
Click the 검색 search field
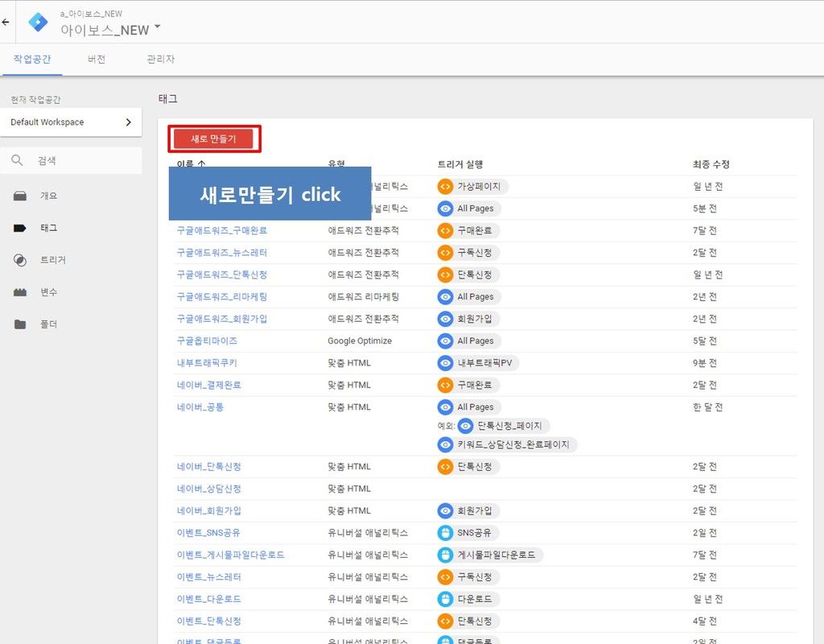pyautogui.click(x=71, y=160)
